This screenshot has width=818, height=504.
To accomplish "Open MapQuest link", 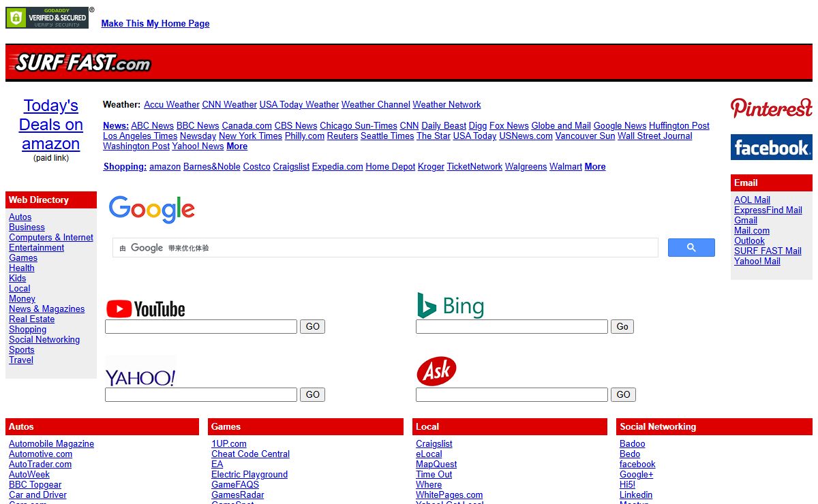I will pos(436,464).
